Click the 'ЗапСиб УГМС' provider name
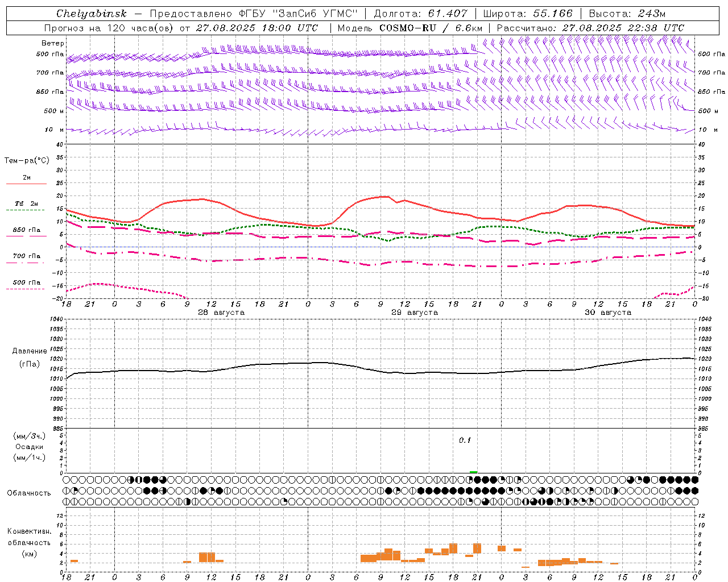The width and height of the screenshot is (728, 582). (x=316, y=14)
